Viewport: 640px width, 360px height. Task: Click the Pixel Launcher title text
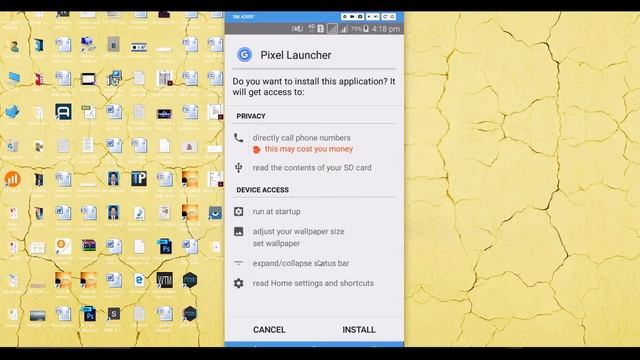tap(296, 55)
